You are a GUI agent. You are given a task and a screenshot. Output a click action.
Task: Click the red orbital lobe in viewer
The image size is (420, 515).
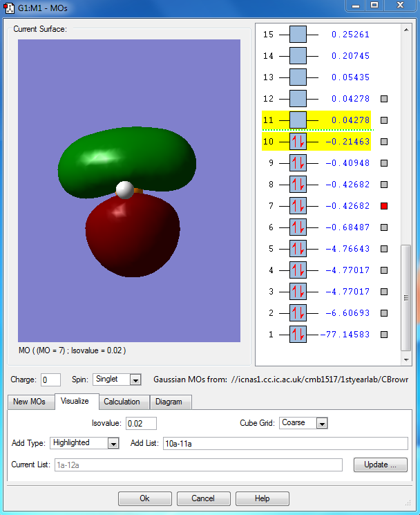pyautogui.click(x=133, y=236)
